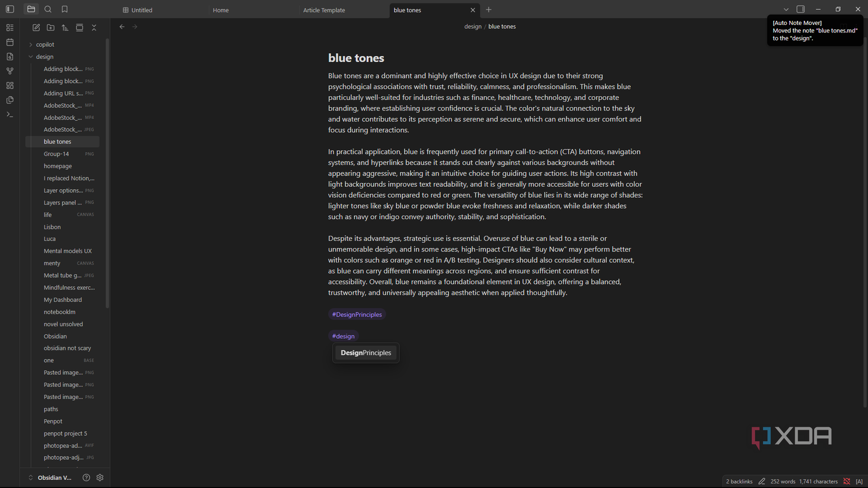Navigate back with the left arrow

click(122, 27)
